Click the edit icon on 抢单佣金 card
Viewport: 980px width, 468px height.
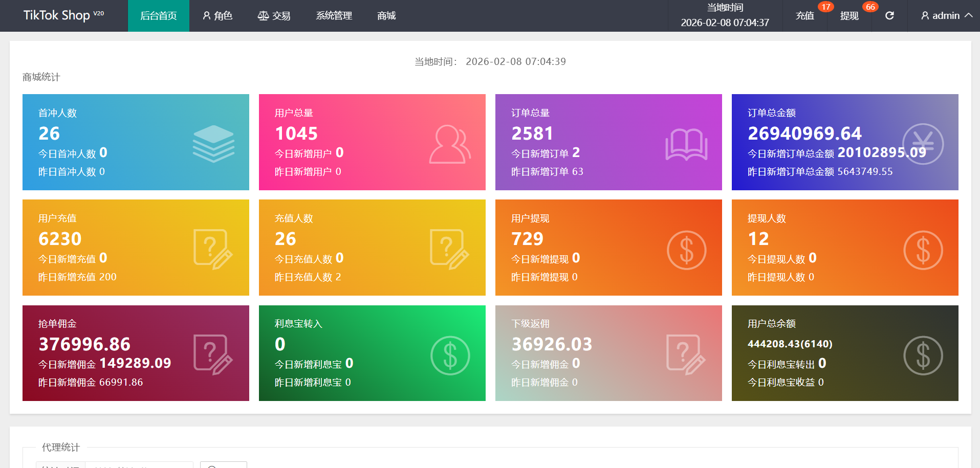(213, 354)
